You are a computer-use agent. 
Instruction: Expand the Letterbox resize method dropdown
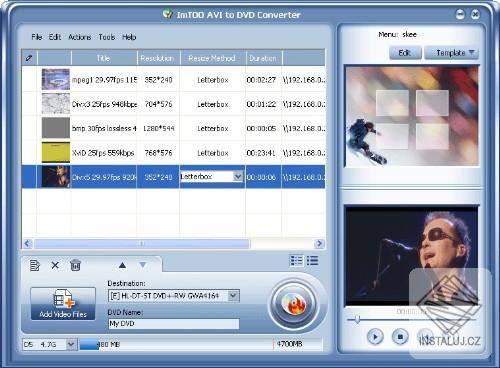click(x=238, y=177)
